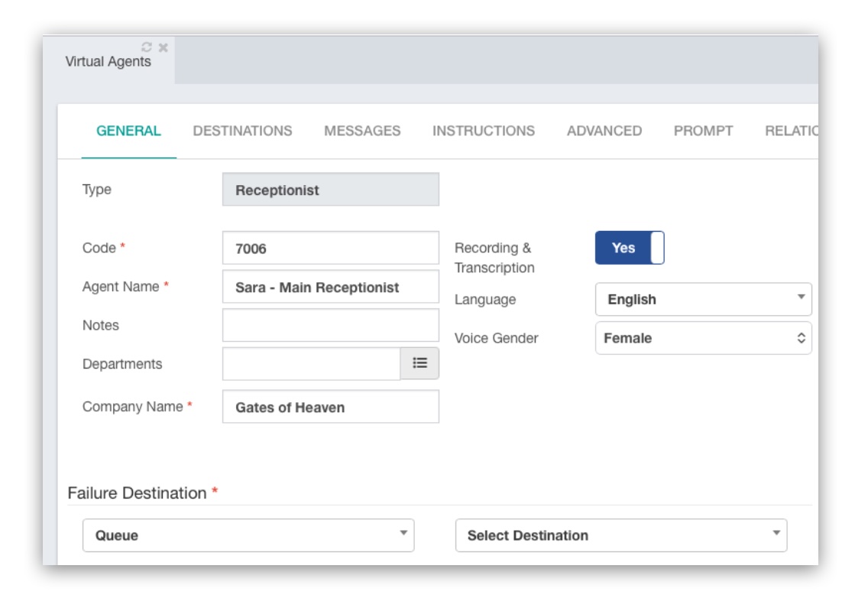Click the Departments label
This screenshot has width=868, height=598.
click(122, 364)
